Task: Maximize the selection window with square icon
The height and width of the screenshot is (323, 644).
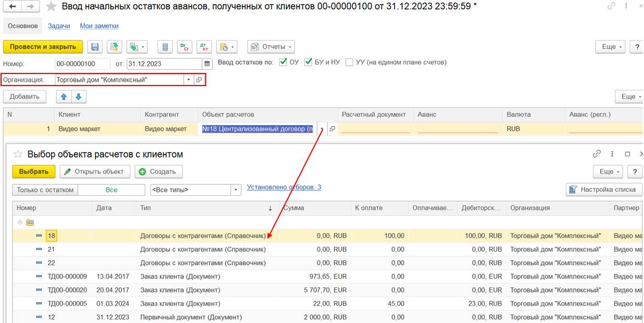Action: click(627, 154)
